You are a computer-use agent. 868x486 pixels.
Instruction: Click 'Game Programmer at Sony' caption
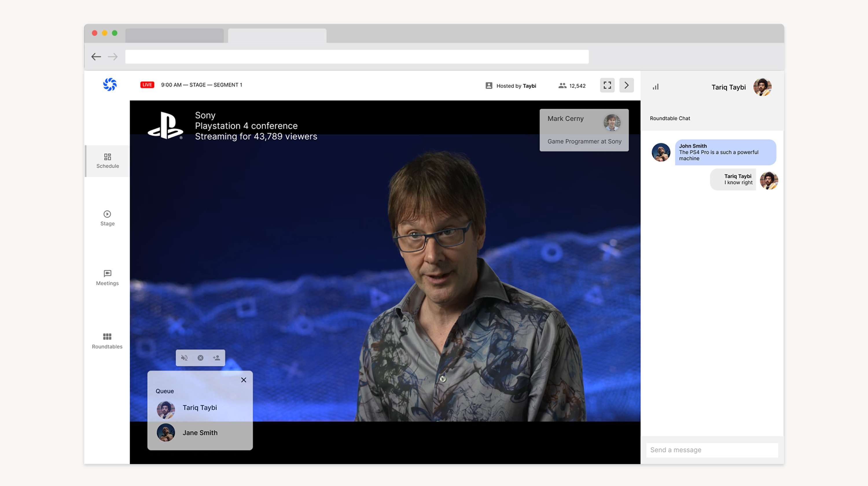584,141
